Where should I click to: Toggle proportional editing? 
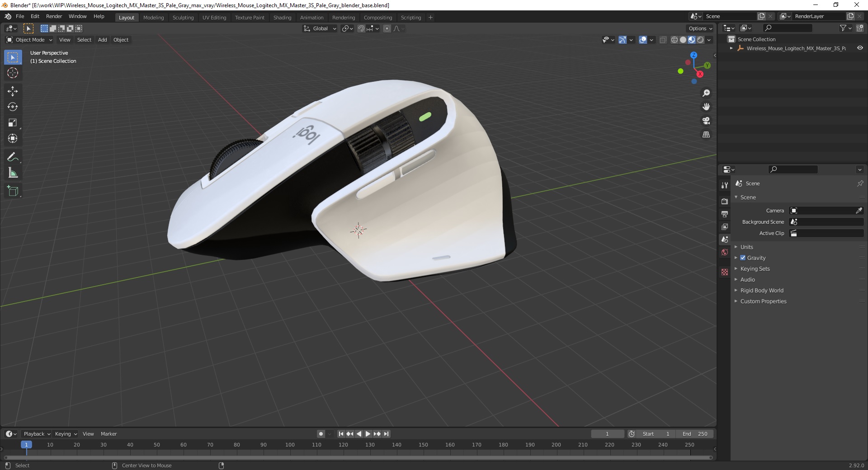tap(387, 28)
